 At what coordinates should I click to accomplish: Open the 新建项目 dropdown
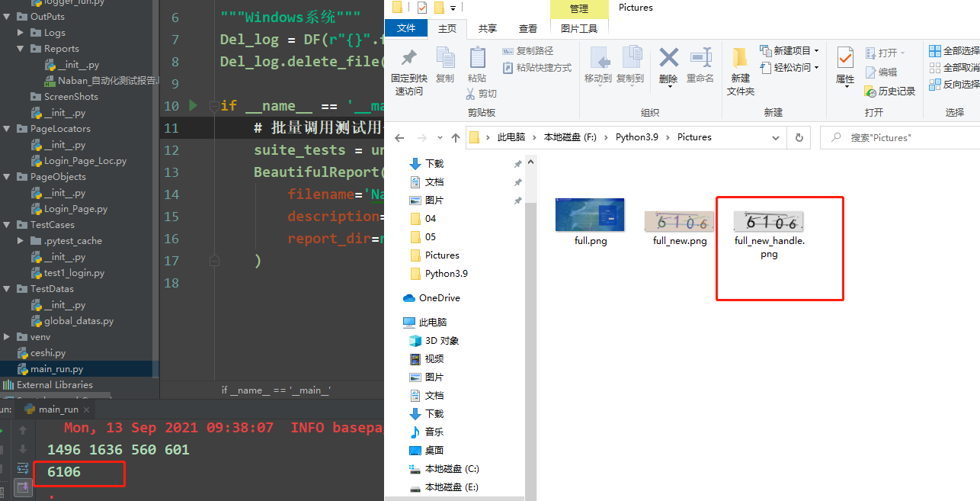click(x=816, y=51)
